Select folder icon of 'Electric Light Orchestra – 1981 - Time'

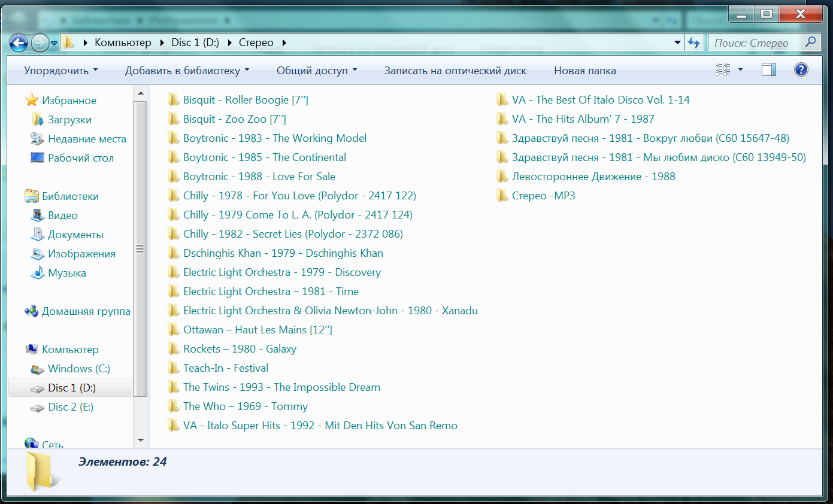[x=174, y=292]
